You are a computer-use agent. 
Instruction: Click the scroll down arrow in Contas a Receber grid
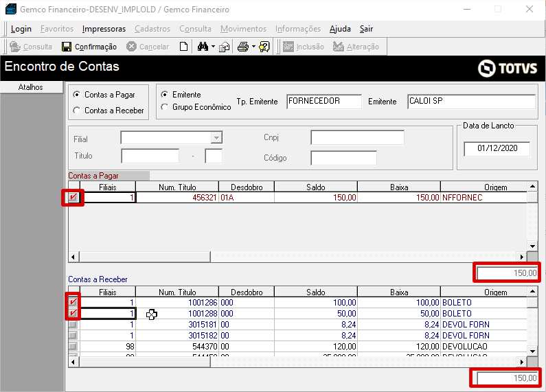(x=532, y=351)
